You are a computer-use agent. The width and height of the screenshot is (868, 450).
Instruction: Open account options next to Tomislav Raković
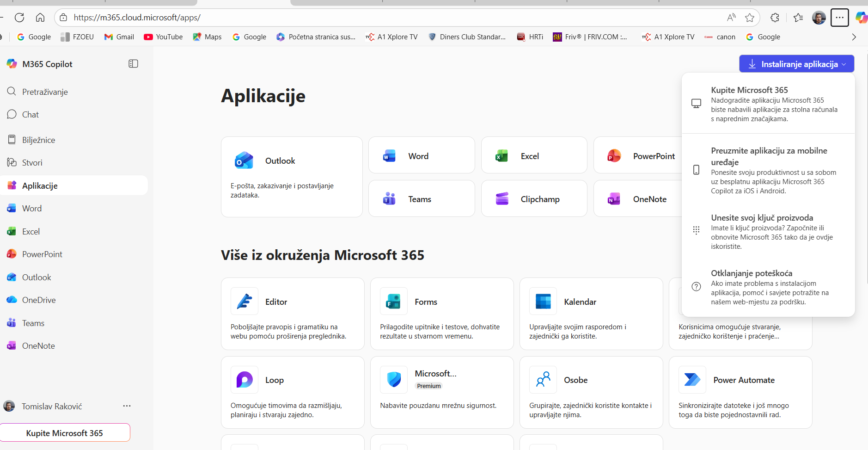[127, 406]
